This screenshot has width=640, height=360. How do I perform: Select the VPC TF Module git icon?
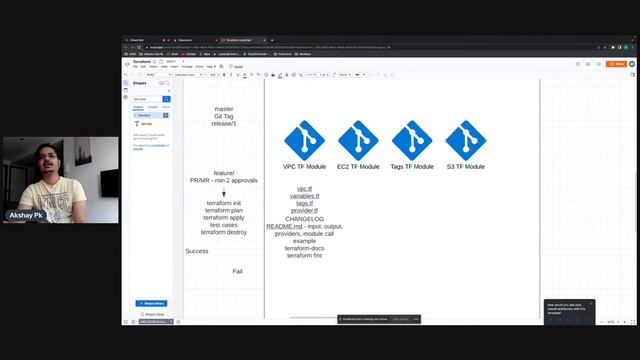304,140
